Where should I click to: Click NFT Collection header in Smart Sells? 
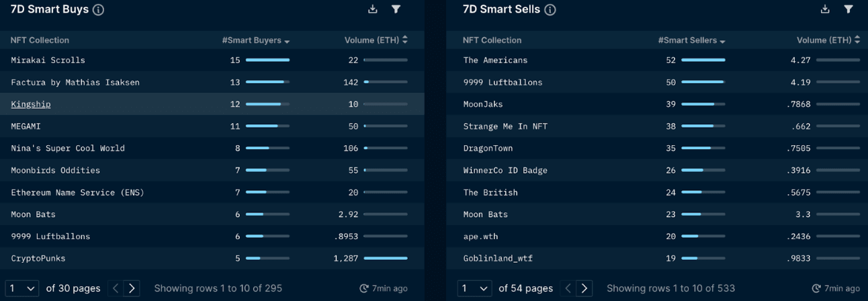[x=492, y=40]
